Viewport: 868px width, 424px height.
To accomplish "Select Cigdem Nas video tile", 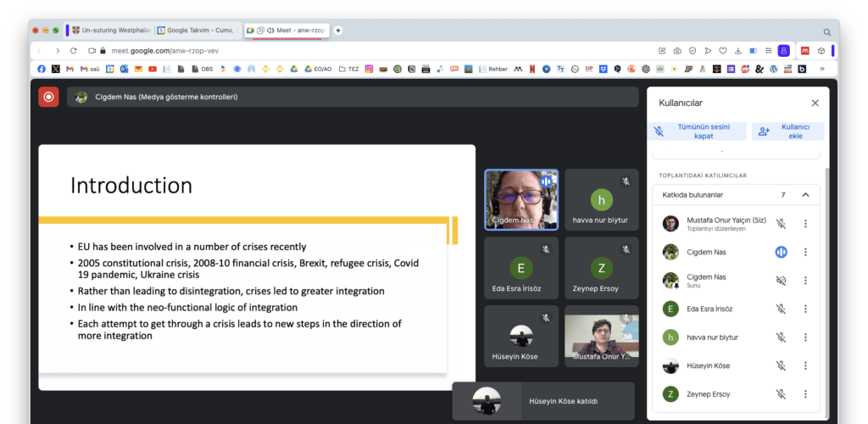I will 520,199.
